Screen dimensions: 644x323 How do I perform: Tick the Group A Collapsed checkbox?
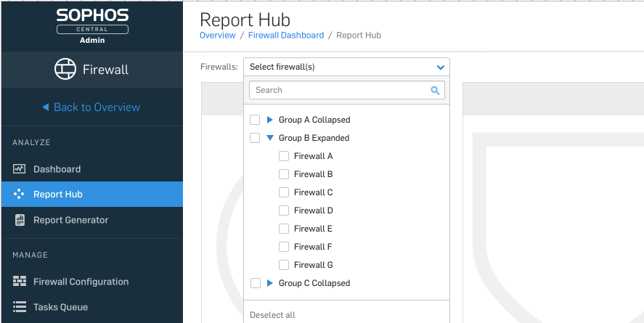pyautogui.click(x=255, y=120)
